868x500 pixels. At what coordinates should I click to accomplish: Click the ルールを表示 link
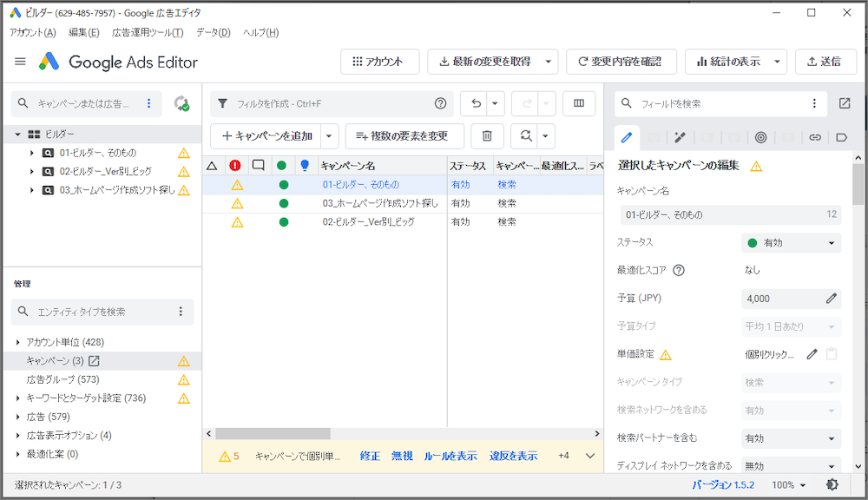[x=450, y=457]
